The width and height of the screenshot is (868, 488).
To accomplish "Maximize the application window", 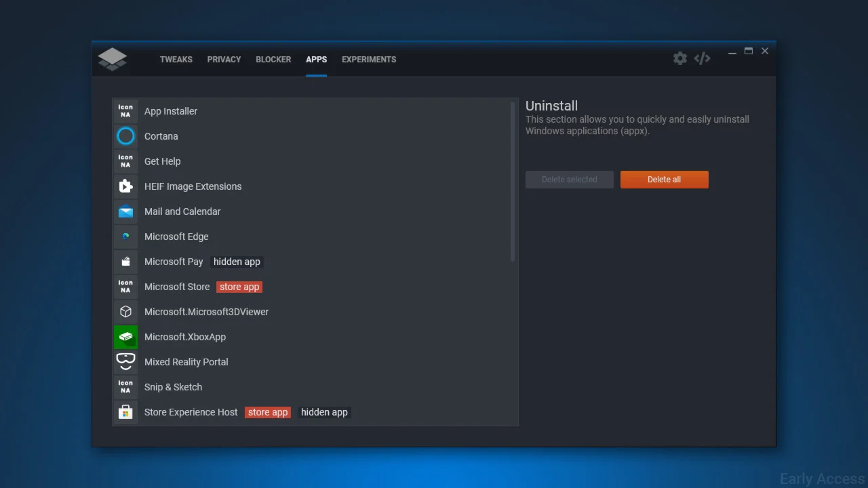I will pyautogui.click(x=749, y=52).
